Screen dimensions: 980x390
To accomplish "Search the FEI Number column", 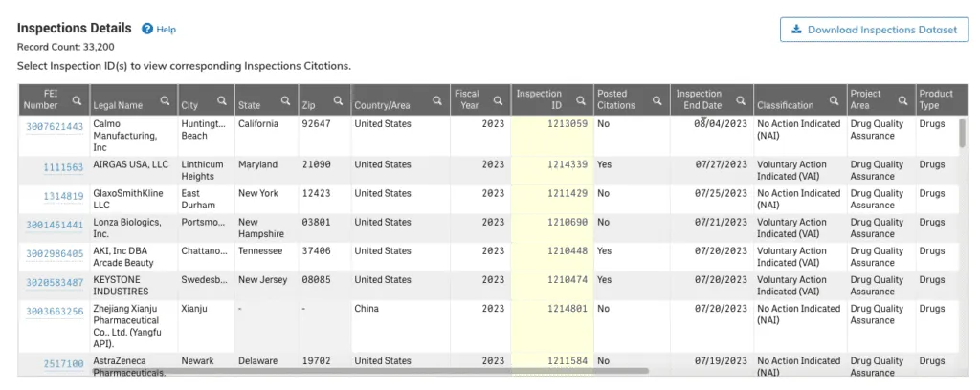I will click(77, 99).
